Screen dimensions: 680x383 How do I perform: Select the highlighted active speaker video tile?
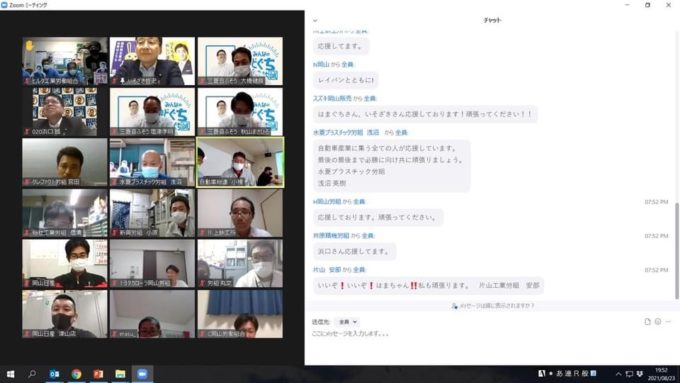(x=240, y=162)
